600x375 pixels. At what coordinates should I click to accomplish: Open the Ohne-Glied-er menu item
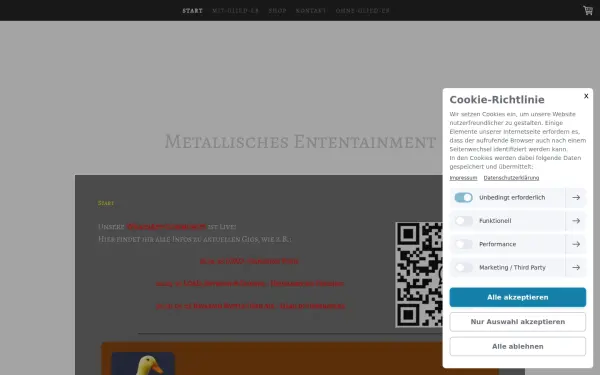[362, 11]
